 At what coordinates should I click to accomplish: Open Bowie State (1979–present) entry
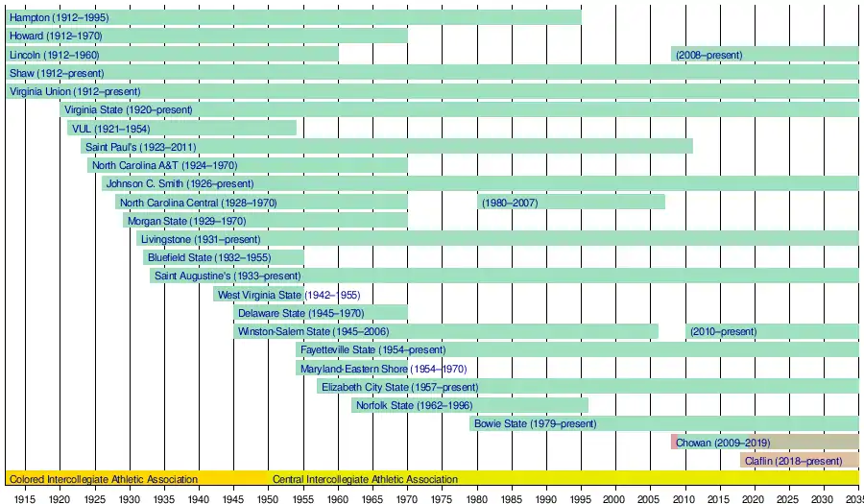(x=535, y=424)
